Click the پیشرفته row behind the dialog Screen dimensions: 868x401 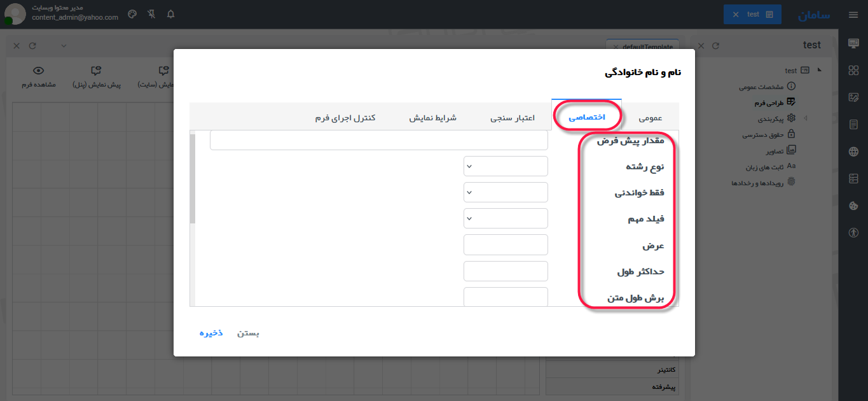point(612,386)
